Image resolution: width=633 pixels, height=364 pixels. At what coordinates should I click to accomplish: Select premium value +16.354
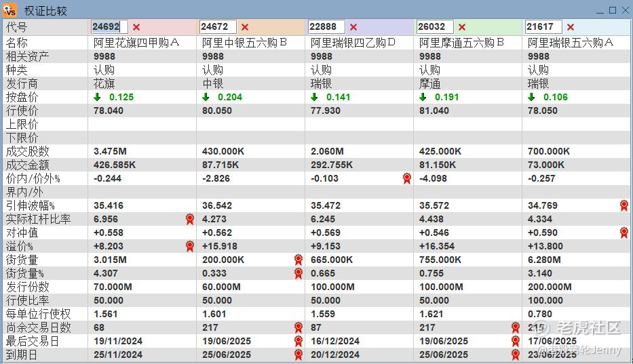[437, 246]
